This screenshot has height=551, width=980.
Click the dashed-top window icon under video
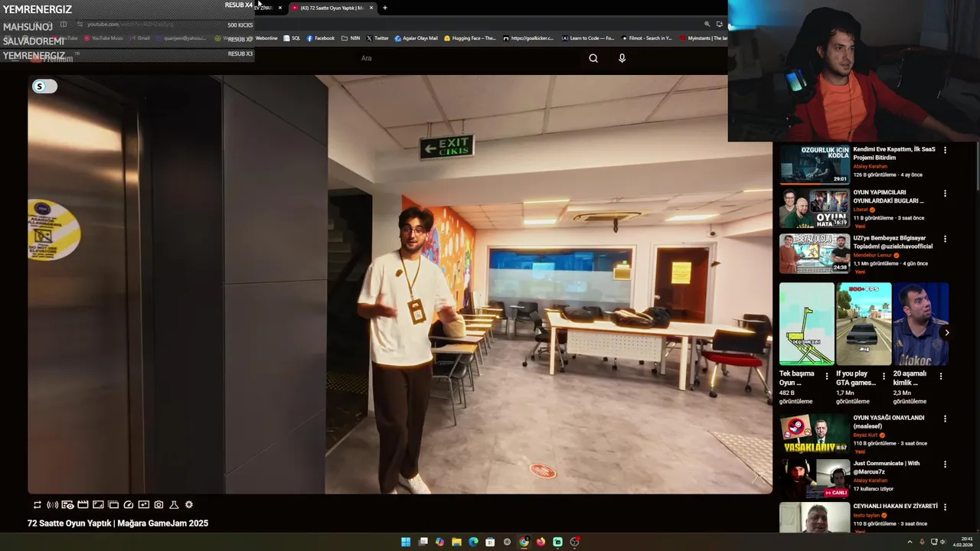113,505
